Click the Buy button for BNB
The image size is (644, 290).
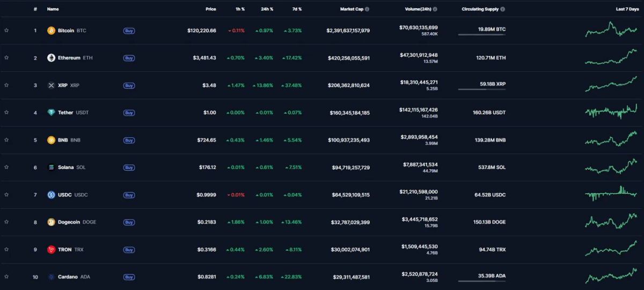coord(129,140)
